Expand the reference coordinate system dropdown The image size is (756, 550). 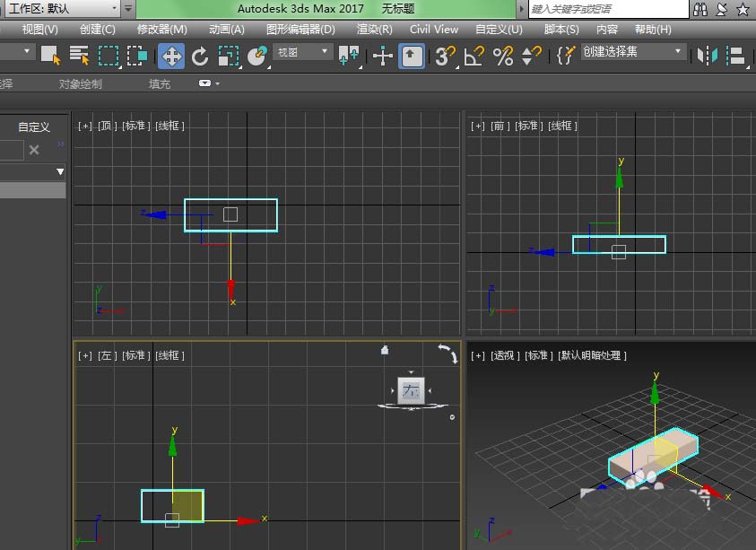pyautogui.click(x=303, y=52)
